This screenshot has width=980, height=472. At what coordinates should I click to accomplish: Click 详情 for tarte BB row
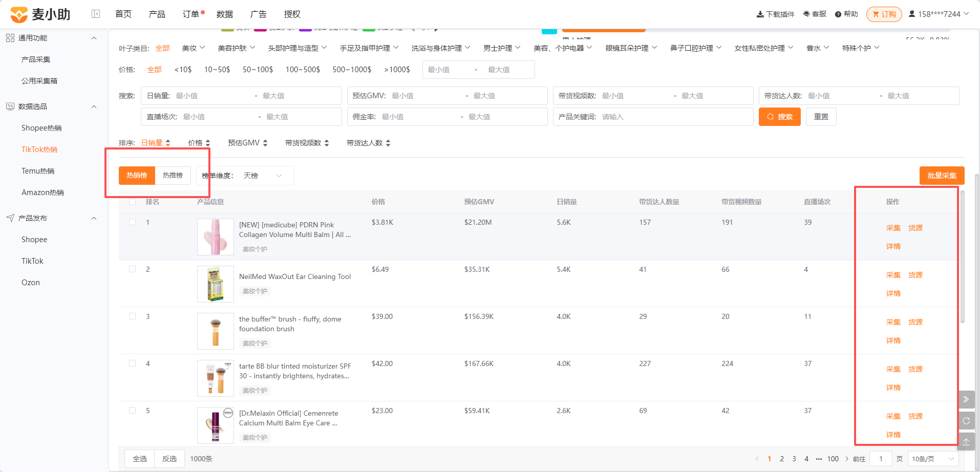pyautogui.click(x=893, y=388)
